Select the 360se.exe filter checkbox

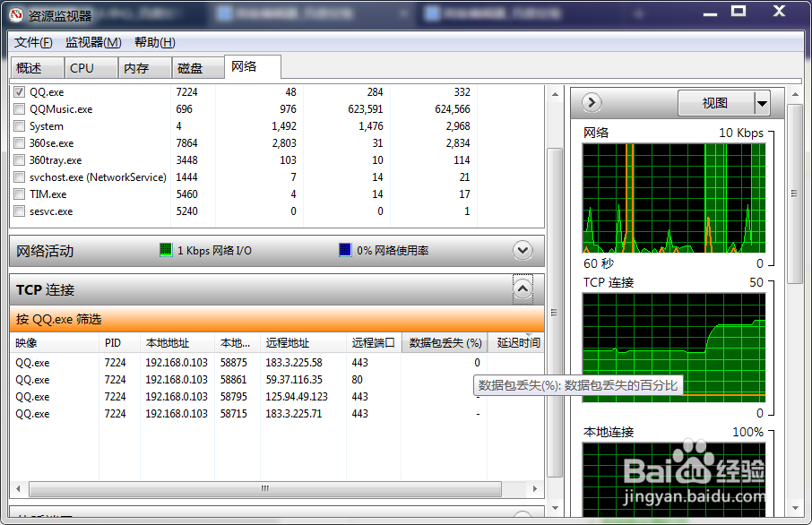click(x=19, y=142)
